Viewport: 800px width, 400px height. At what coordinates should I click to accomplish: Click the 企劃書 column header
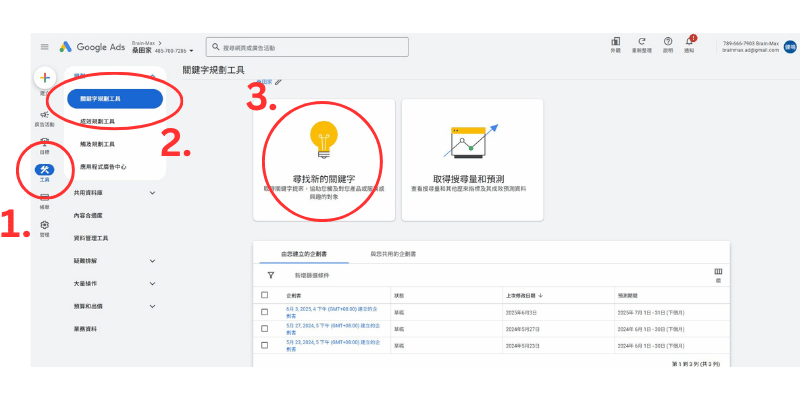click(x=293, y=295)
